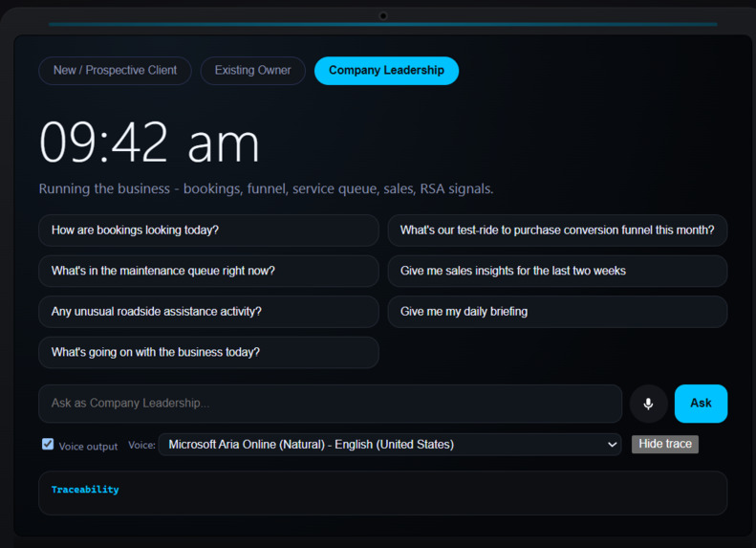
Task: Switch to New / Prospective Client tab
Action: [116, 71]
